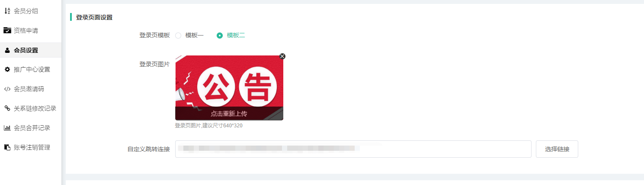Click the 会员分组 sort icon in sidebar
Screen dimensions: 644x185
click(x=7, y=11)
